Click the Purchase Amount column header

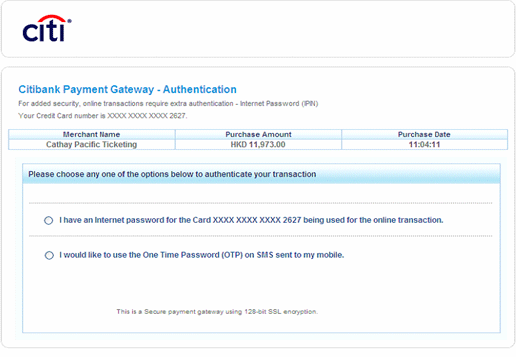[x=258, y=134]
